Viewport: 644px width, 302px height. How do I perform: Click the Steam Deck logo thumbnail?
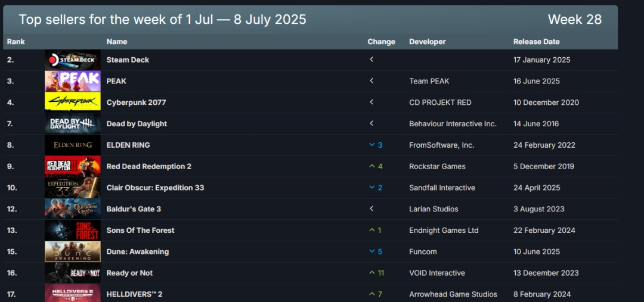72,60
